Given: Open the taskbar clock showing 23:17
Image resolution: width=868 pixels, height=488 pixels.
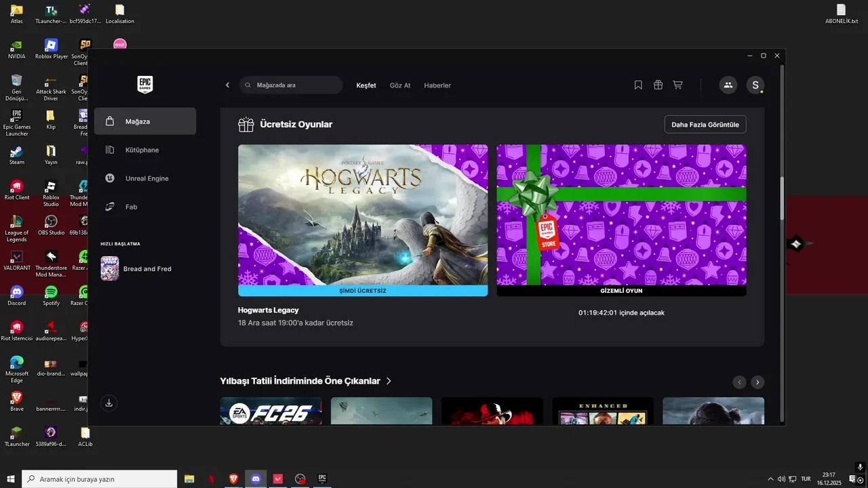Looking at the screenshot, I should (x=829, y=479).
